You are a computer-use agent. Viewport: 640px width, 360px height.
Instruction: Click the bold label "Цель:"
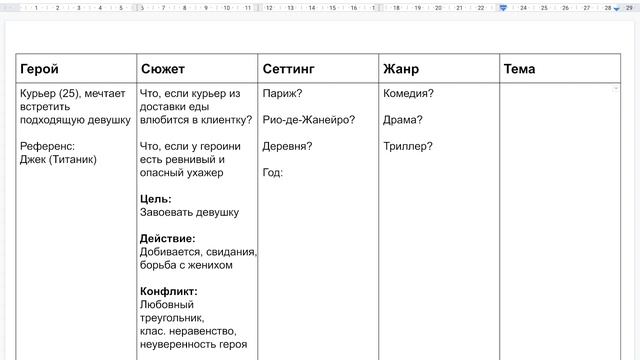[x=156, y=199]
